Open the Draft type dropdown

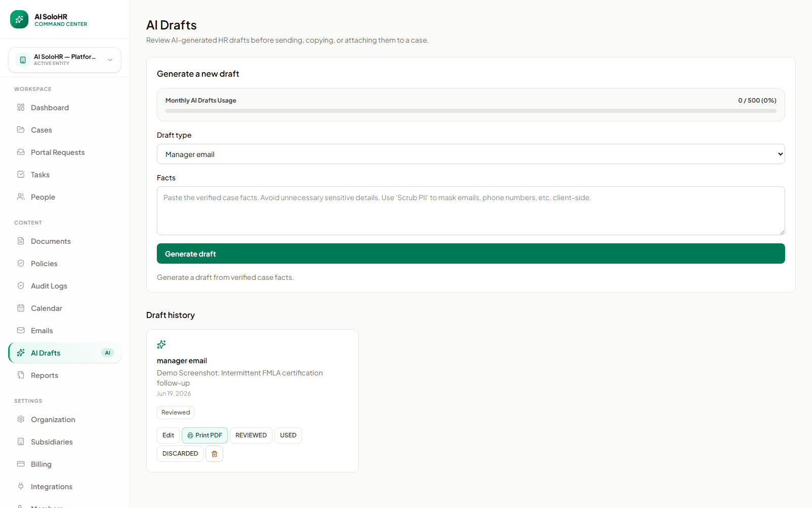point(471,154)
